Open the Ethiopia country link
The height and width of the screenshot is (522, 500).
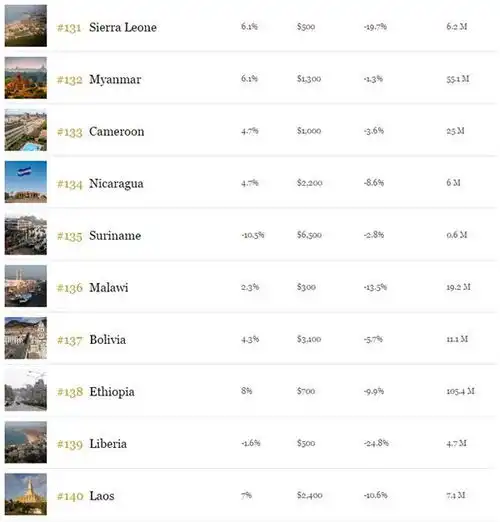(112, 392)
